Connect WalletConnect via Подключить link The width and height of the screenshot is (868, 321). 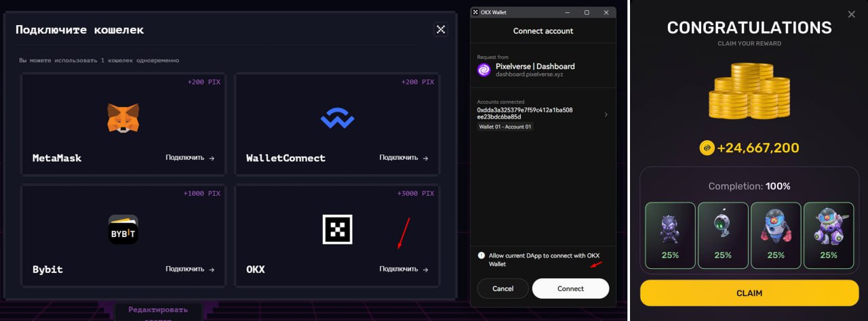click(x=403, y=158)
